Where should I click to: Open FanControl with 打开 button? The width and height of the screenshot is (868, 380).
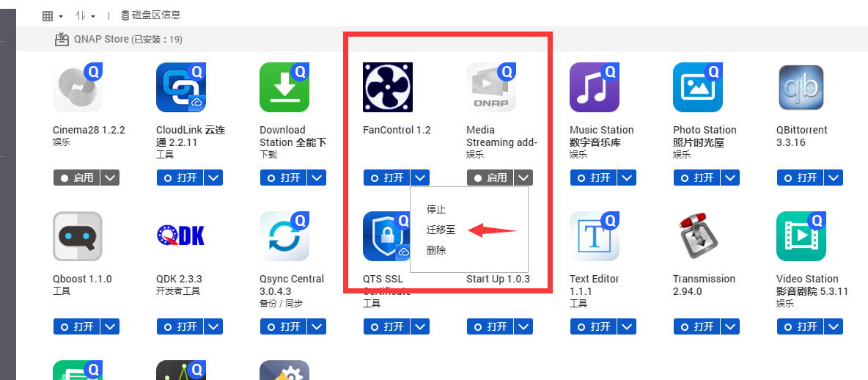coord(387,178)
